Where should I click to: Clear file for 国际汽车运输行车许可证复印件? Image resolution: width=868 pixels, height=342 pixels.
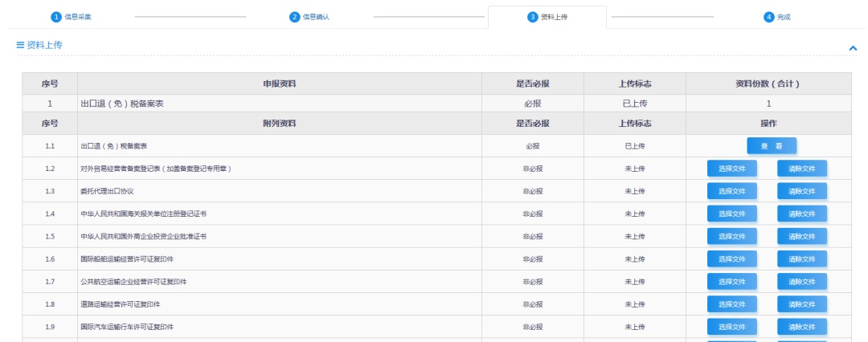pyautogui.click(x=801, y=327)
